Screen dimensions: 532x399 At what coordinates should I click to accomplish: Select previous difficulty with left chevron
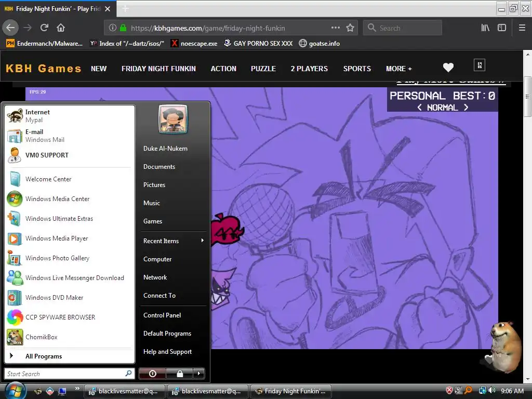coord(420,108)
